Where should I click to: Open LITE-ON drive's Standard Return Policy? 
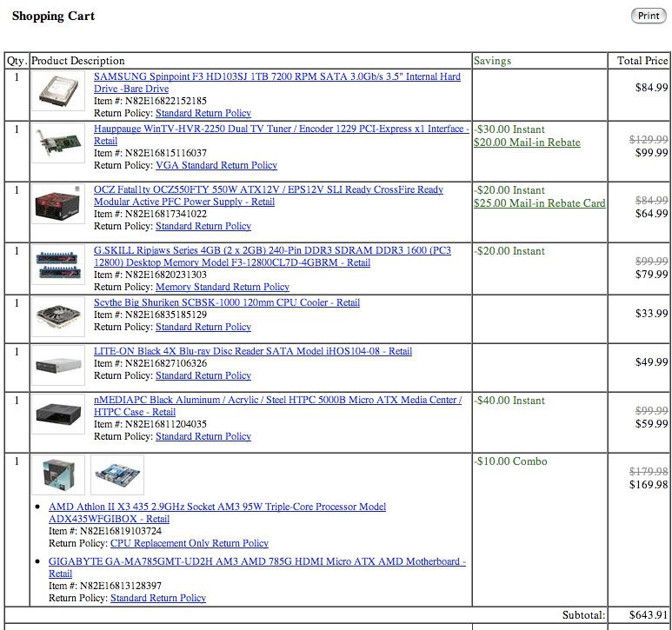click(x=203, y=375)
